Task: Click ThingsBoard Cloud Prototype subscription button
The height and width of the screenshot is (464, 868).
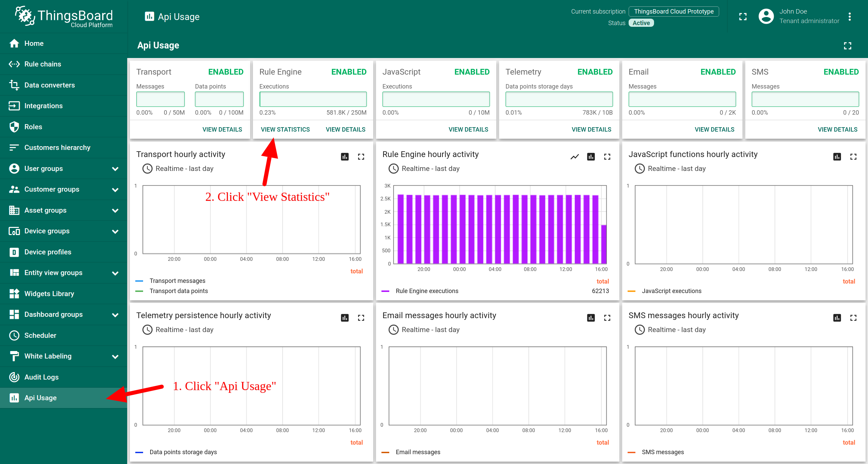Action: pos(674,12)
